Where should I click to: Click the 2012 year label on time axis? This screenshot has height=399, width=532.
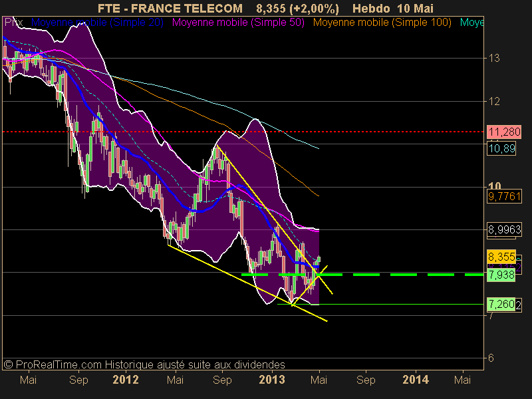click(x=126, y=380)
